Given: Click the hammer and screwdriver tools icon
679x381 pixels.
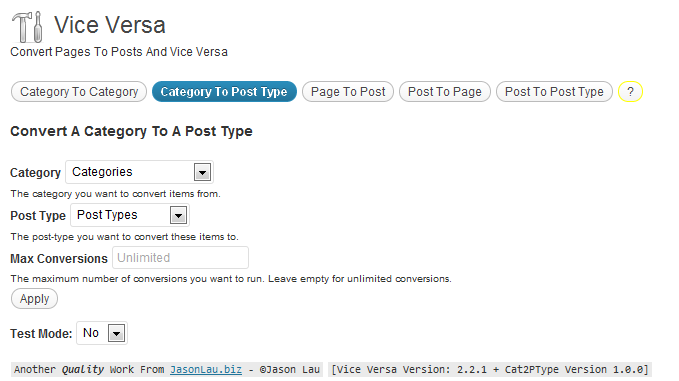Looking at the screenshot, I should (27, 27).
